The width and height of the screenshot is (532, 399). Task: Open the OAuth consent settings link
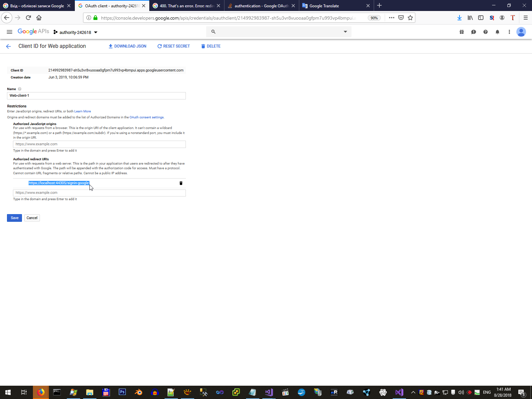pos(147,117)
